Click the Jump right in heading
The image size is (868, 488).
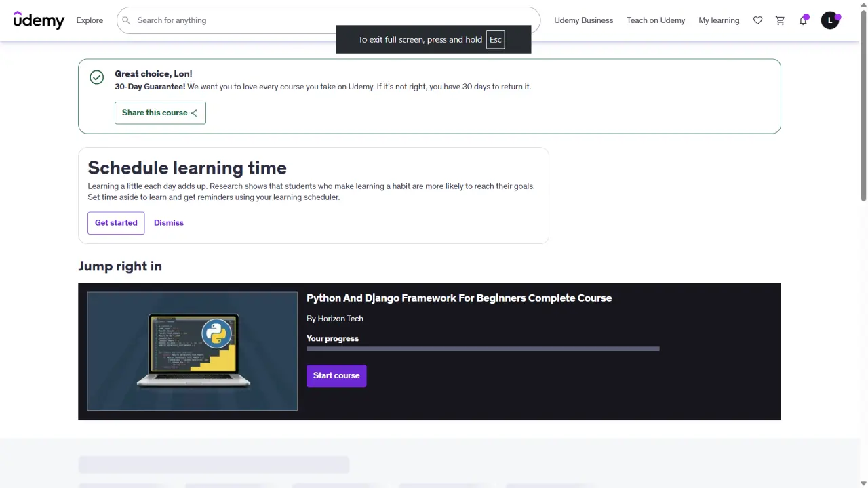tap(120, 266)
